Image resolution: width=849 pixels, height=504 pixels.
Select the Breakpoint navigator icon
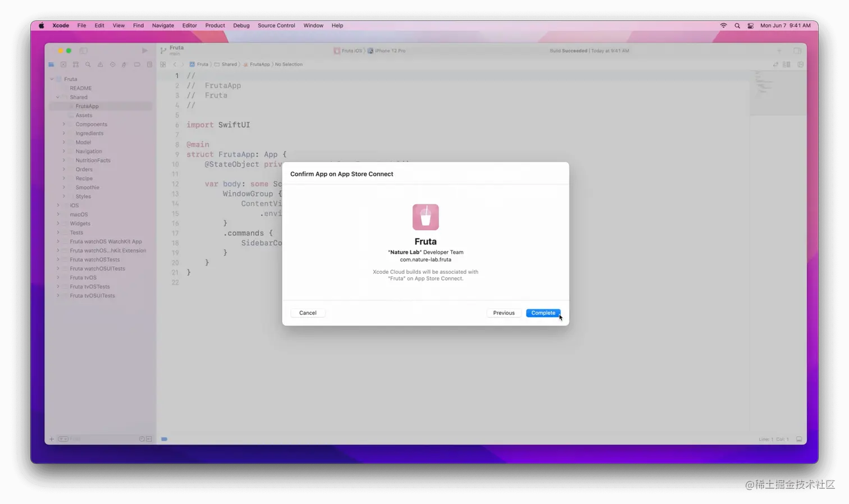click(137, 65)
